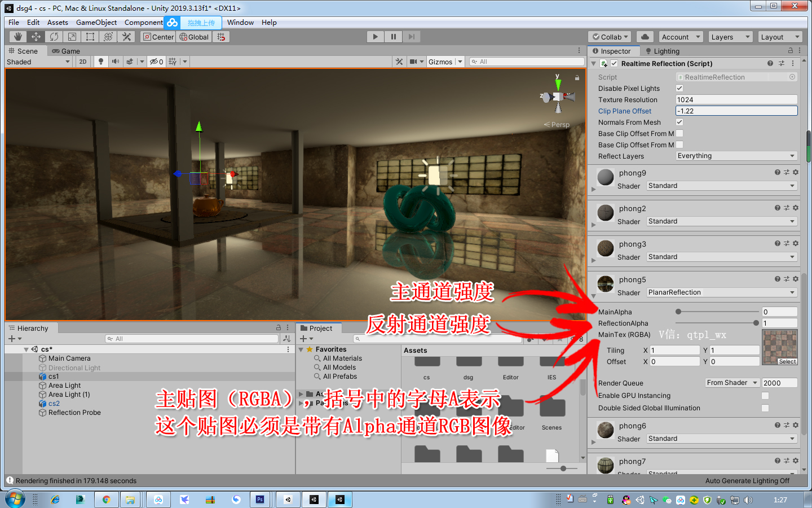Viewport: 812px width, 508px height.
Task: Click Select on the MainTex texture
Action: tap(787, 361)
